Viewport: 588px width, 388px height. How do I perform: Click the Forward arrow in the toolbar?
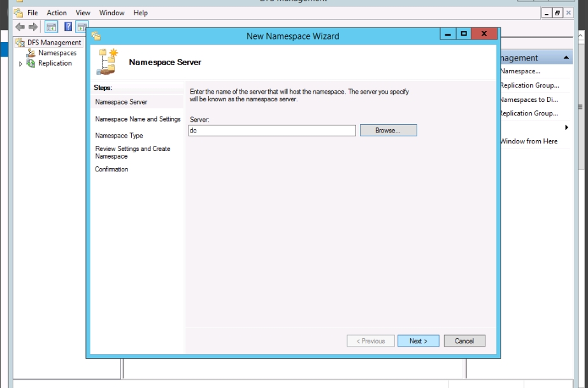click(32, 27)
